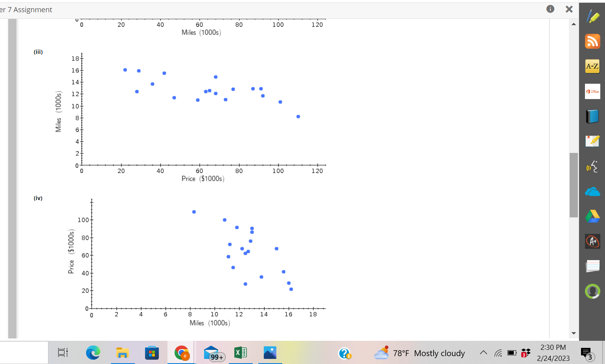
Task: Click the Miles (1000s) x-axis label of graph (iv)
Action: coord(210,323)
